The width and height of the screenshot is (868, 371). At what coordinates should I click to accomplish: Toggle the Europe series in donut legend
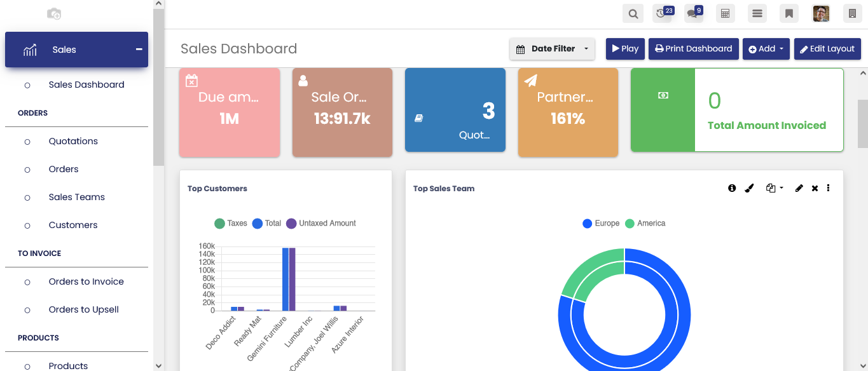coord(601,224)
